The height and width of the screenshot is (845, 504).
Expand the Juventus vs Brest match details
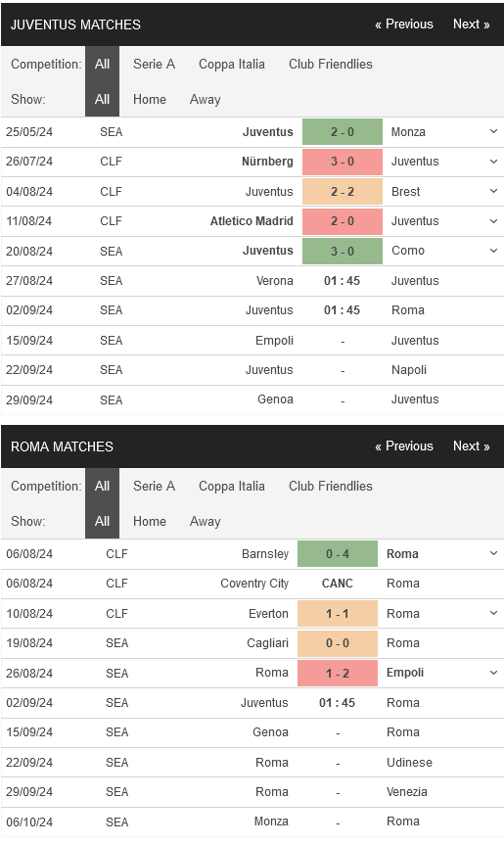[493, 191]
